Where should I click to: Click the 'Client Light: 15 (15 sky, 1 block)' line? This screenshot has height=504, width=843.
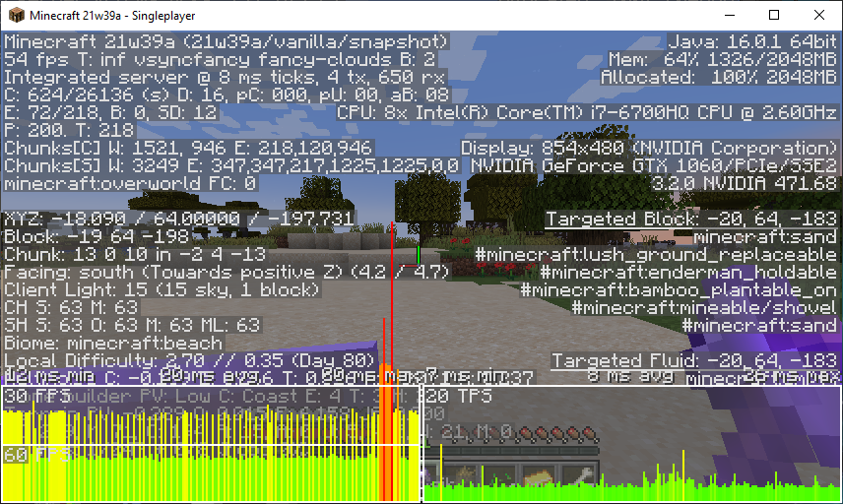click(162, 289)
